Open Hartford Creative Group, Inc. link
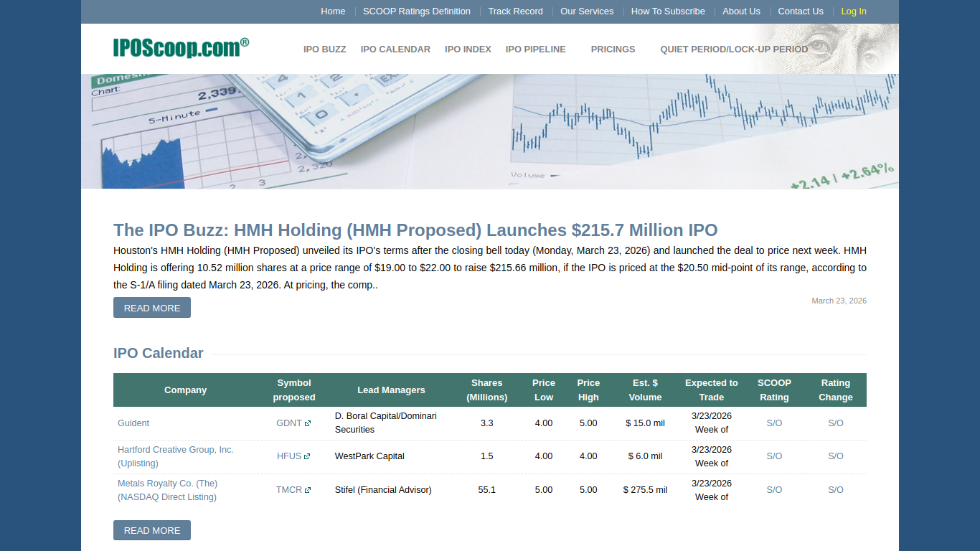Screen dimensions: 980x551 tap(176, 456)
